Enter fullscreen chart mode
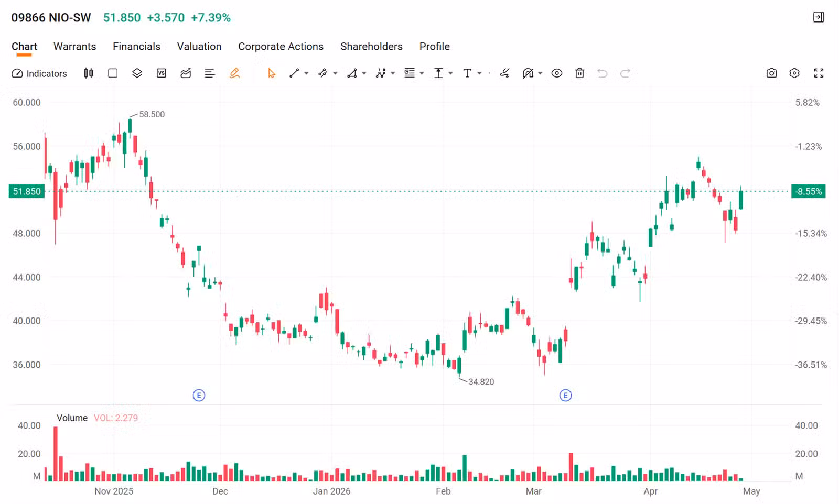The height and width of the screenshot is (504, 839). 819,73
